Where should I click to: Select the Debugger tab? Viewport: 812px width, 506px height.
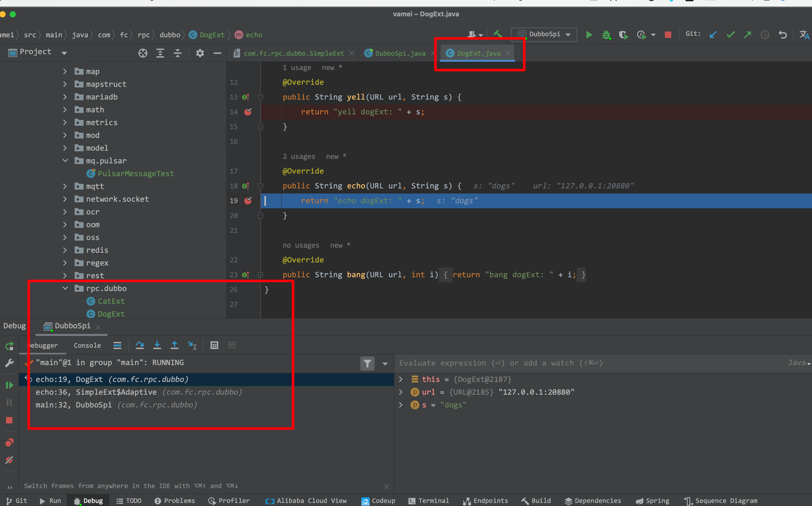coord(42,345)
